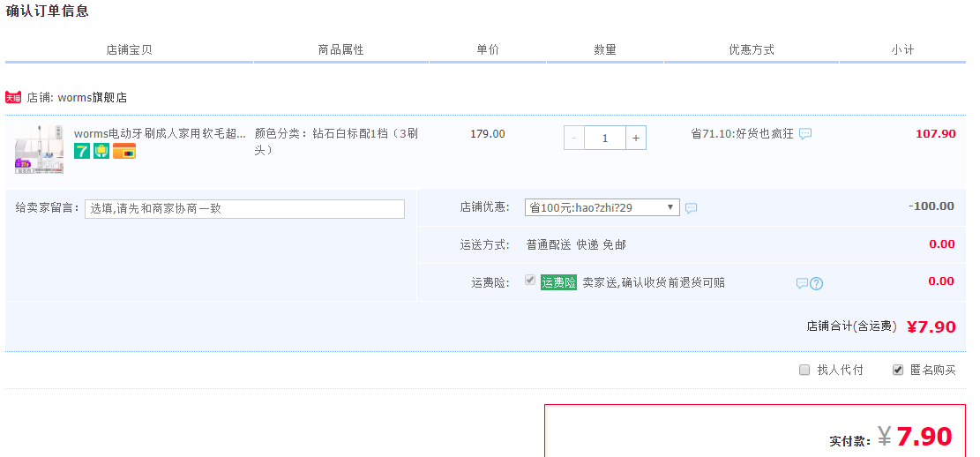
Task: Click the quantity input field
Action: (x=605, y=139)
